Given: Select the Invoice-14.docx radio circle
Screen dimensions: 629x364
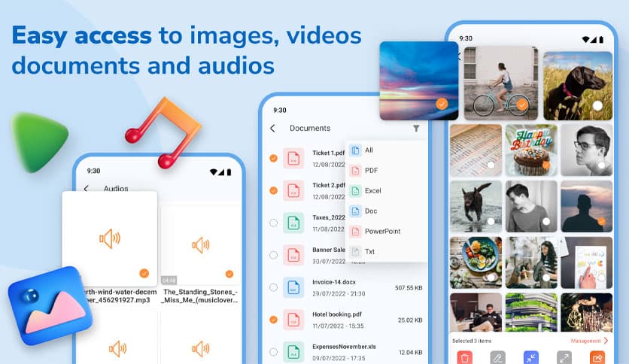Looking at the screenshot, I should point(273,287).
